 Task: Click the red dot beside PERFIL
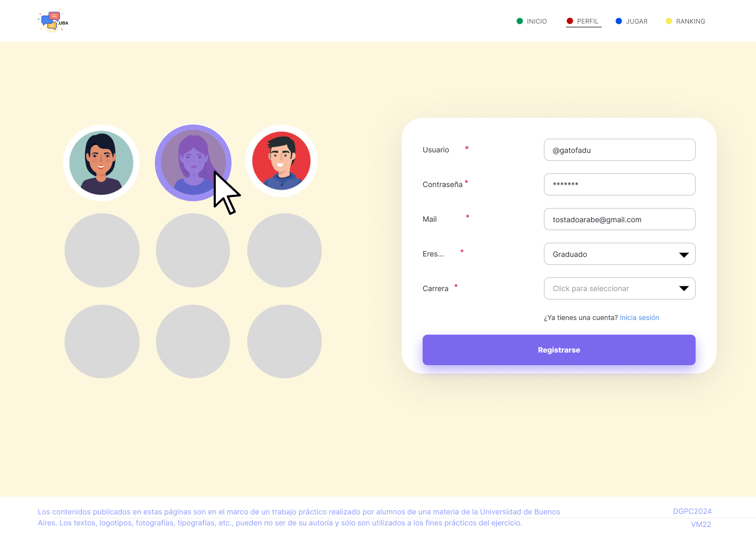[570, 21]
